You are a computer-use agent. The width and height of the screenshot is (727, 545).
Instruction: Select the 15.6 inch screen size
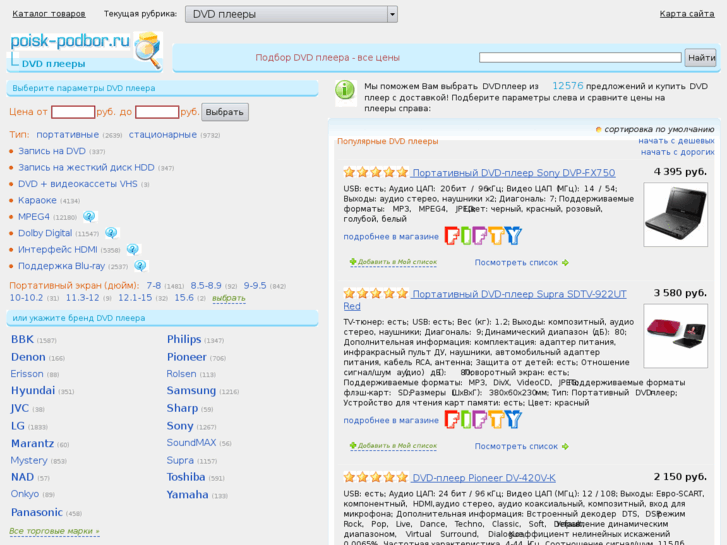coord(184,297)
